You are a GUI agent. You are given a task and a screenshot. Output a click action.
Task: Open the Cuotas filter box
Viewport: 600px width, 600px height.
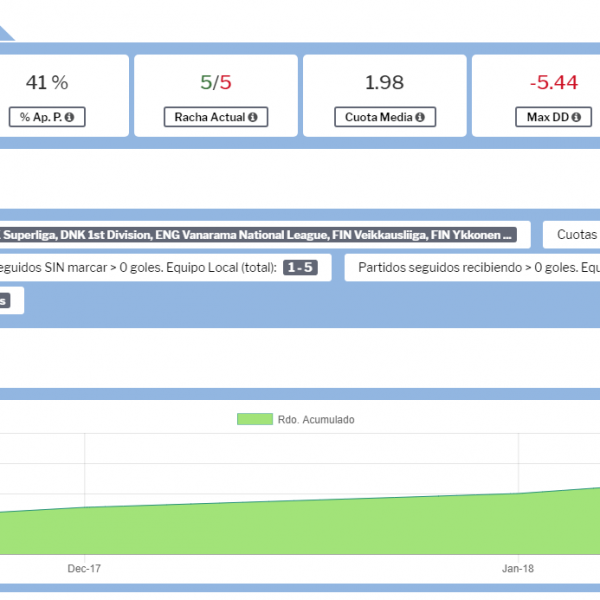pos(575,235)
